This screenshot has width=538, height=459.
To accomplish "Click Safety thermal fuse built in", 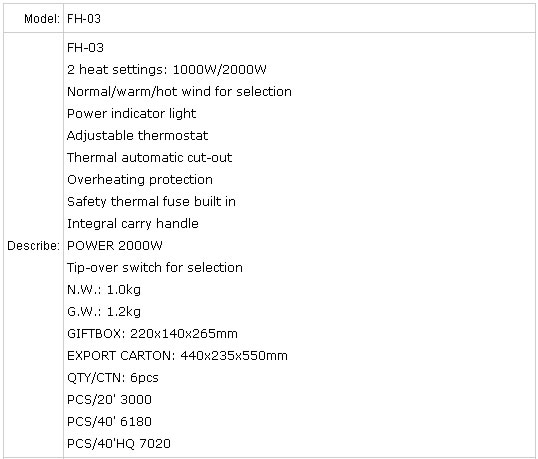I will [x=151, y=201].
